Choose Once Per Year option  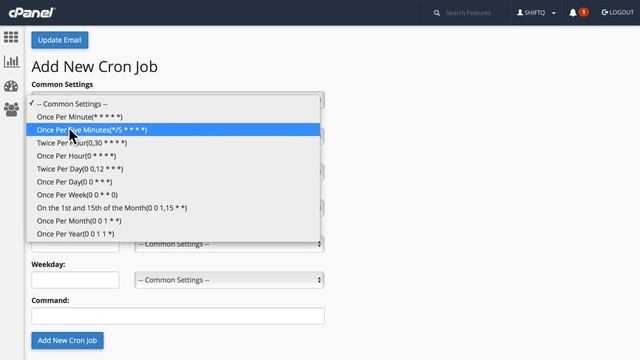click(173, 234)
